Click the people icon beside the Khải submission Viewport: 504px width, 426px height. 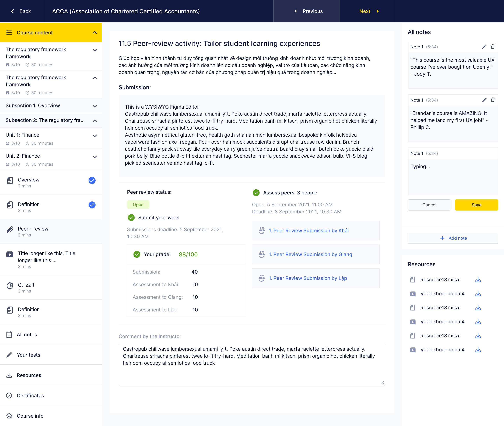[261, 231]
